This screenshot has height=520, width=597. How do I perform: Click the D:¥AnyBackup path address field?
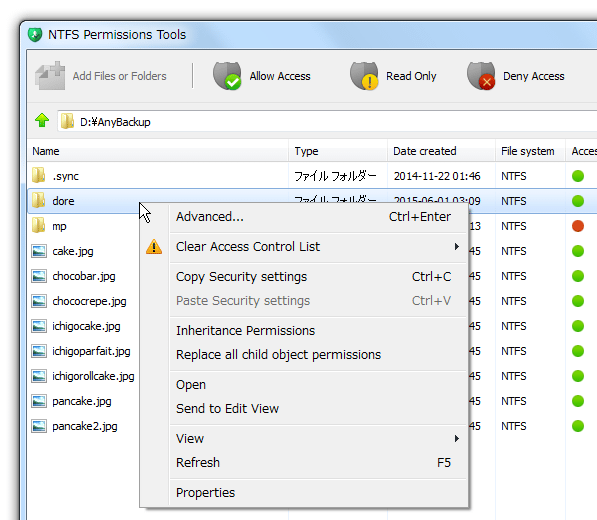(327, 121)
